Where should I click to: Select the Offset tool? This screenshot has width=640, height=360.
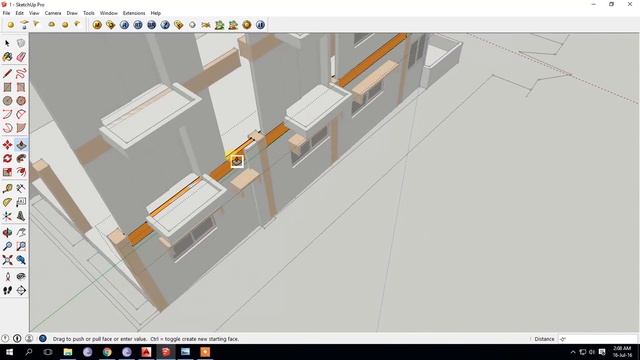21,172
